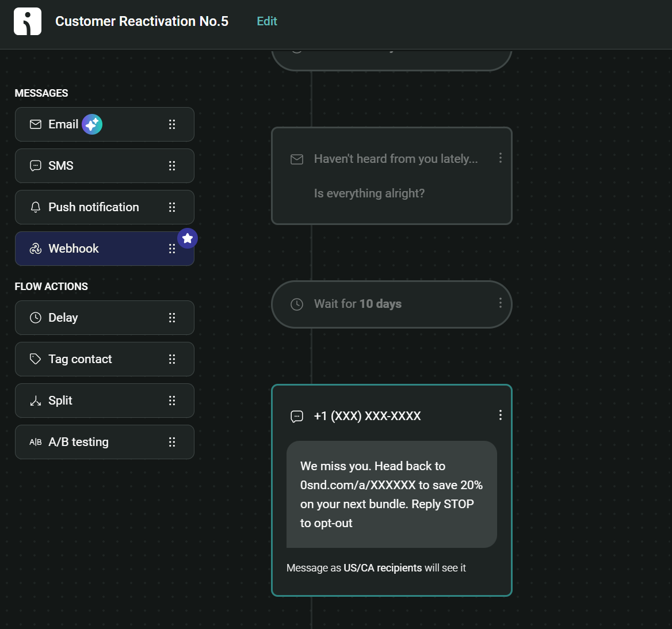Viewport: 672px width, 629px height.
Task: Open the three-dot menu on email node
Action: click(500, 158)
